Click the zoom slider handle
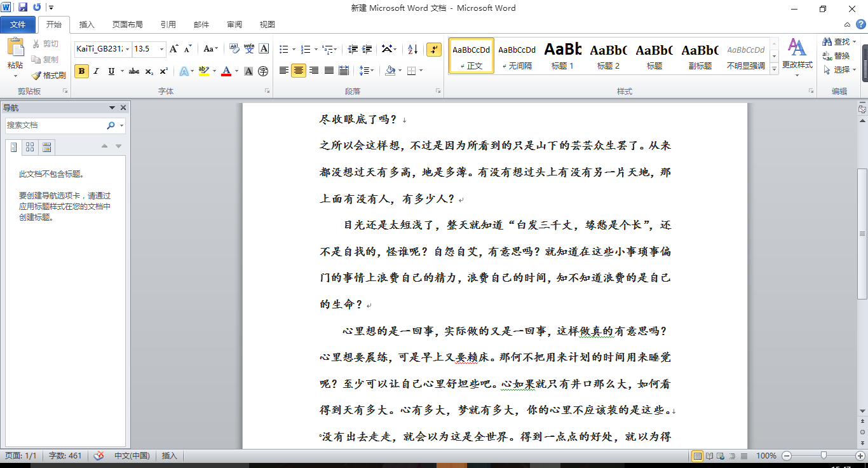The image size is (868, 468). (x=824, y=456)
